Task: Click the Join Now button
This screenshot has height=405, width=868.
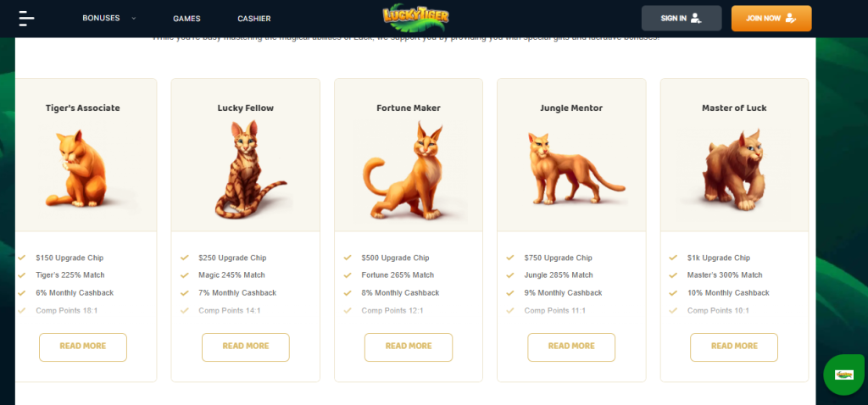Action: (771, 19)
